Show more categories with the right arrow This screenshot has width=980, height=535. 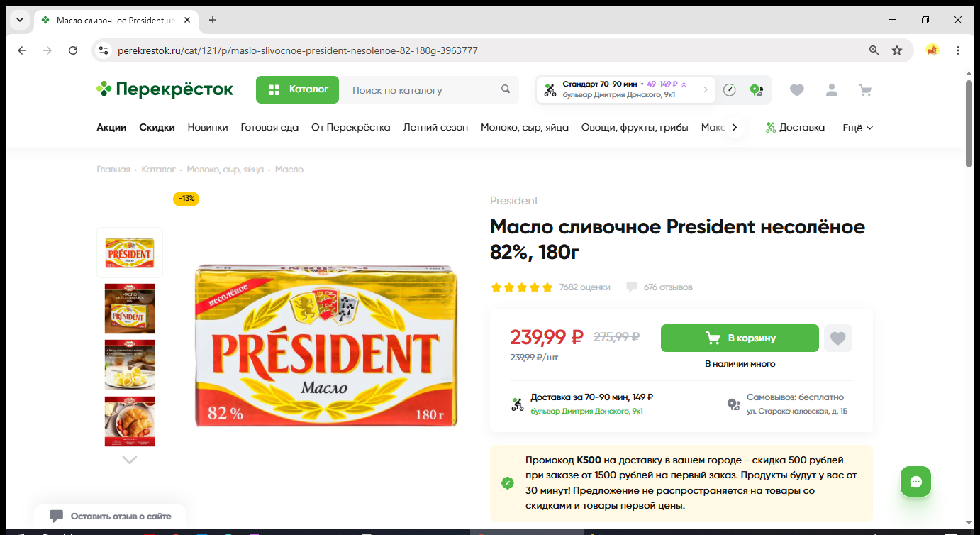(x=735, y=128)
